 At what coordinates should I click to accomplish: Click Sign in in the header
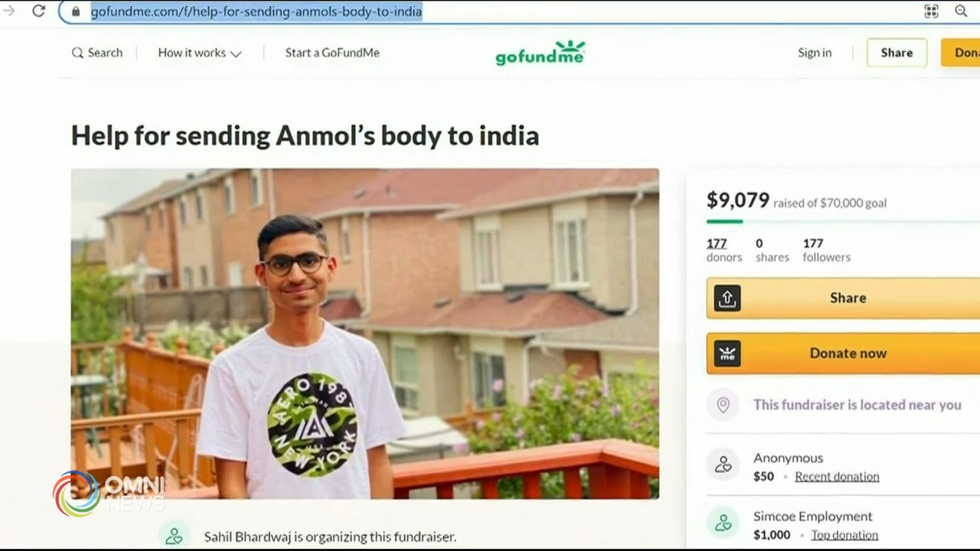[815, 53]
